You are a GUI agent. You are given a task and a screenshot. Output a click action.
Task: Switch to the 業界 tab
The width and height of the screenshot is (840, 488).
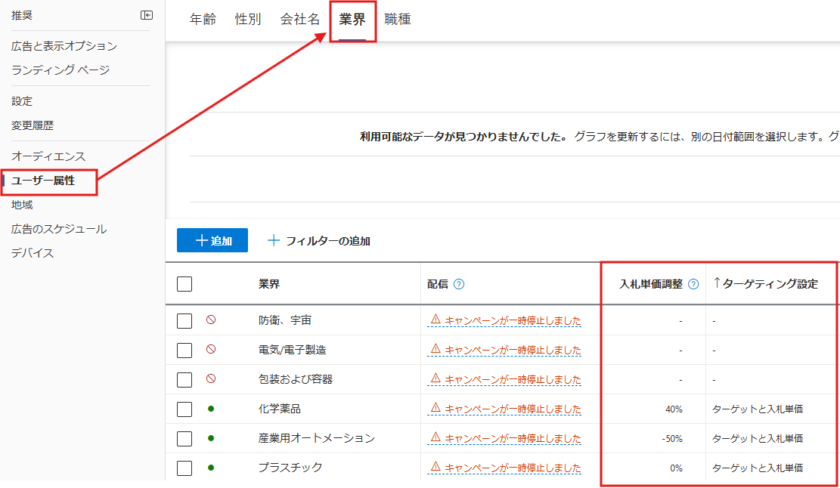pyautogui.click(x=352, y=19)
